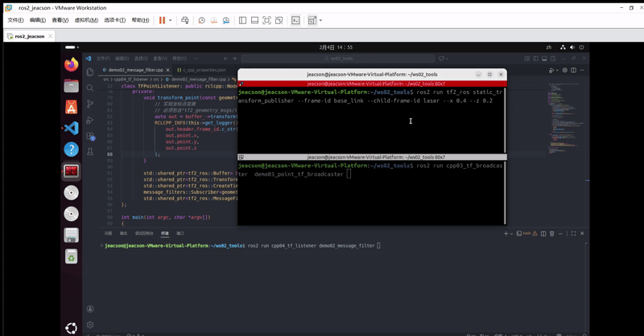Kill the terminal with the trash icon
This screenshot has width=644, height=336.
coord(552,233)
